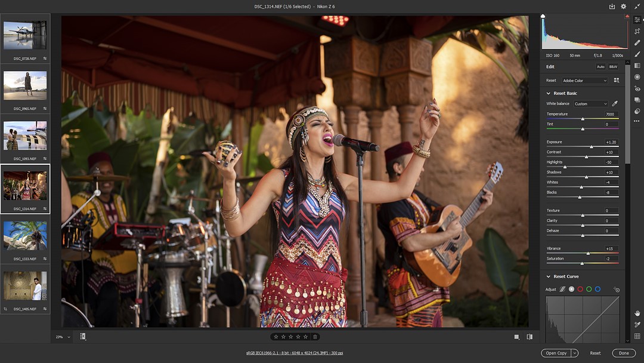Collapse the Basic panel section
644x363 pixels.
tap(549, 93)
